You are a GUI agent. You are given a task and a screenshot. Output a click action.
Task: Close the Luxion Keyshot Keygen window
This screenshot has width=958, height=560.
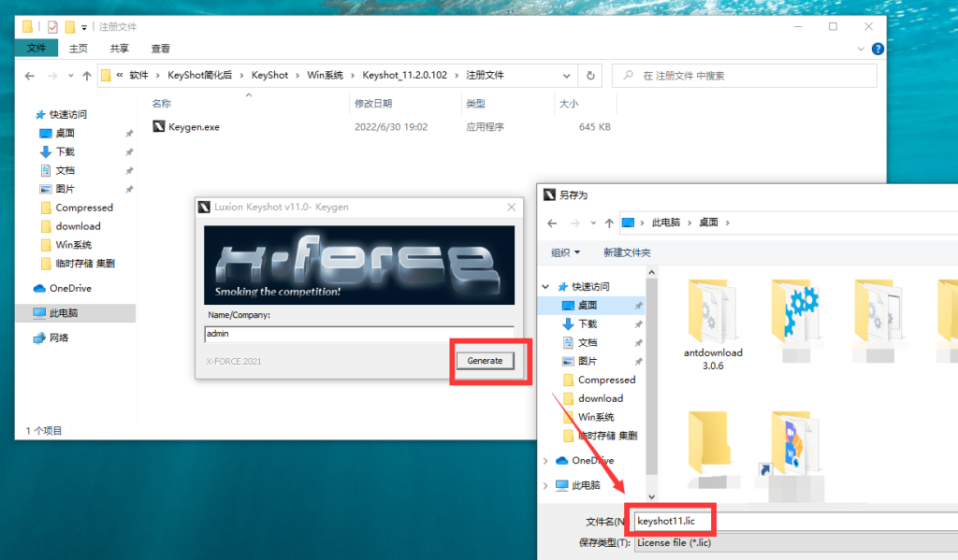click(x=512, y=207)
